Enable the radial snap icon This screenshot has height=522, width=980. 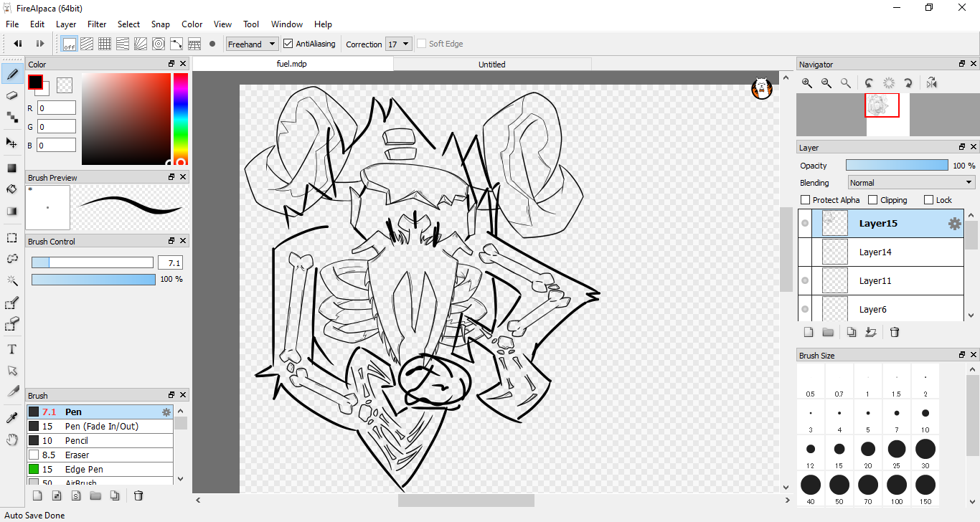(159, 44)
